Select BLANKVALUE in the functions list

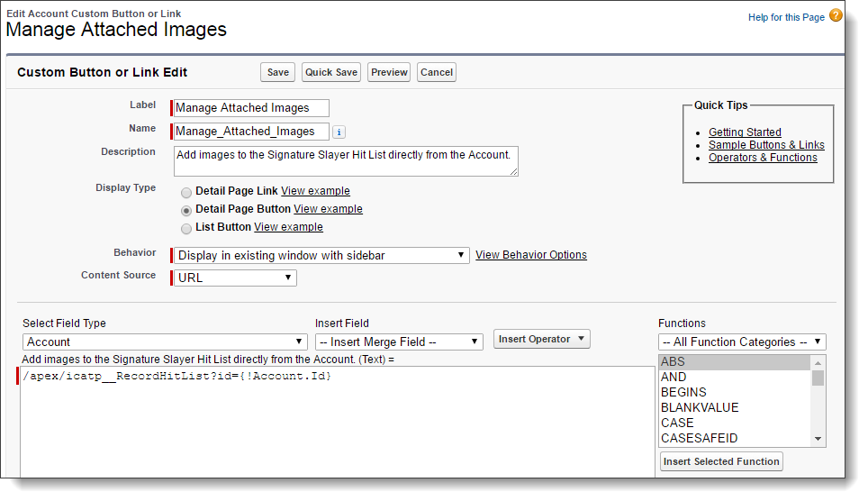tap(735, 407)
